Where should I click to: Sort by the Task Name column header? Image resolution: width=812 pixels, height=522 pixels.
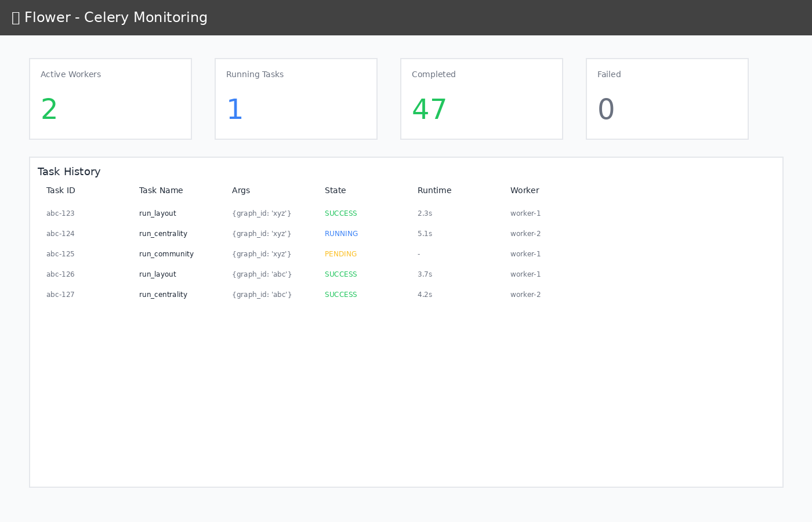coord(161,190)
